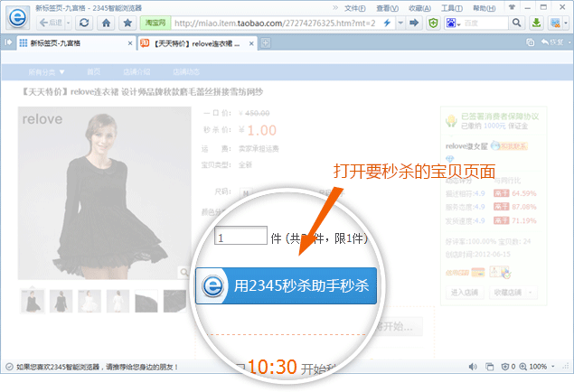Open the Baidu search engine selector
The width and height of the screenshot is (574, 392).
[x=453, y=23]
